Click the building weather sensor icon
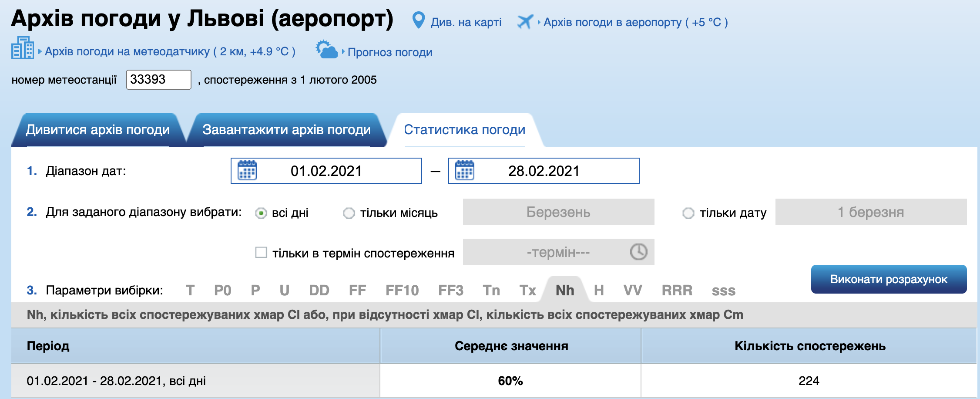This screenshot has width=980, height=399. pos(23,48)
